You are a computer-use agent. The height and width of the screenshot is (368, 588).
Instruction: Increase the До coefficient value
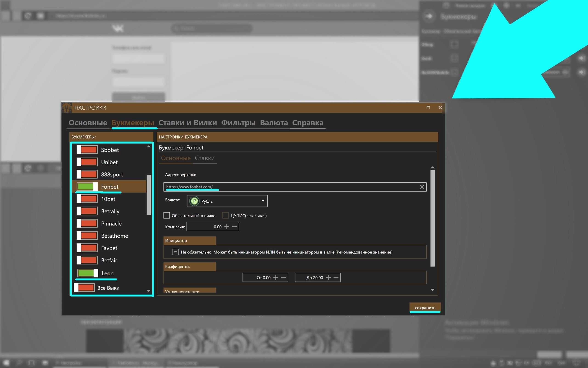[x=328, y=277]
